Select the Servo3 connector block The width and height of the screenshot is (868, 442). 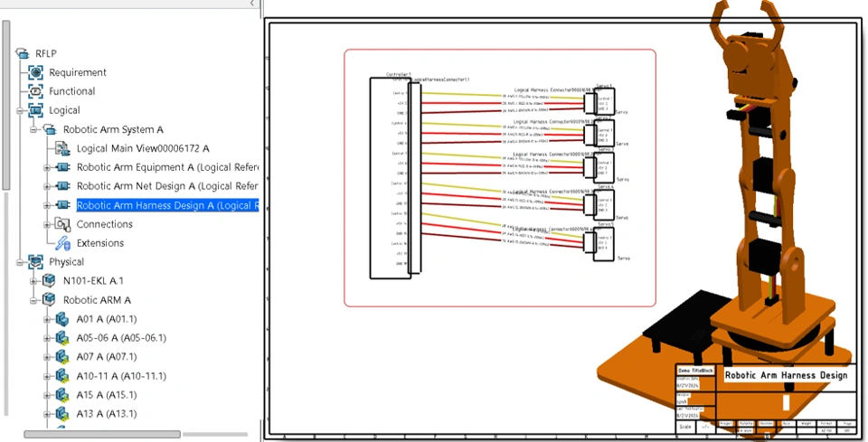[x=603, y=167]
